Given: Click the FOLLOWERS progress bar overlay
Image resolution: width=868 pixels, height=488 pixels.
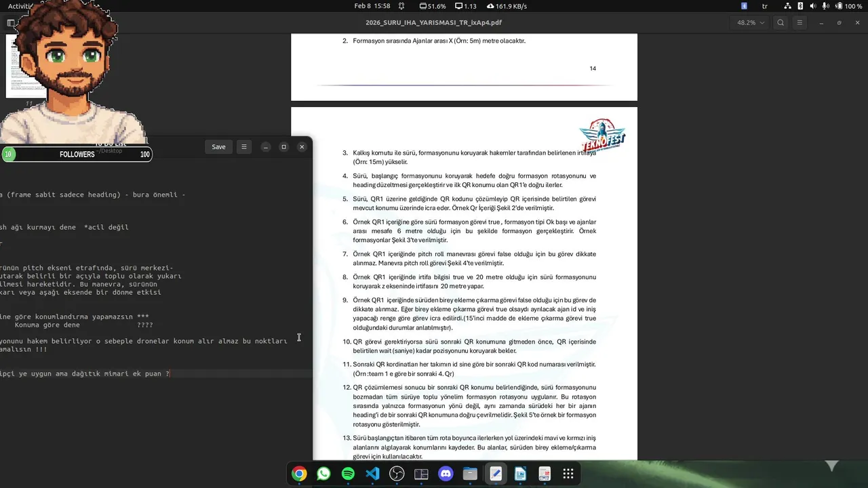Looking at the screenshot, I should tap(77, 155).
